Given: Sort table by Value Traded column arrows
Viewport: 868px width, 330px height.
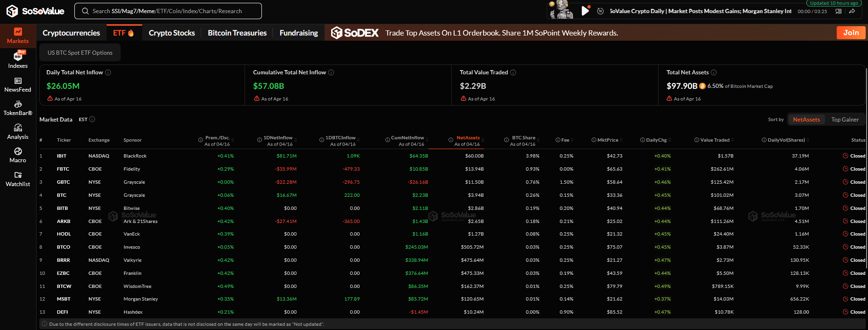Looking at the screenshot, I should [732, 140].
